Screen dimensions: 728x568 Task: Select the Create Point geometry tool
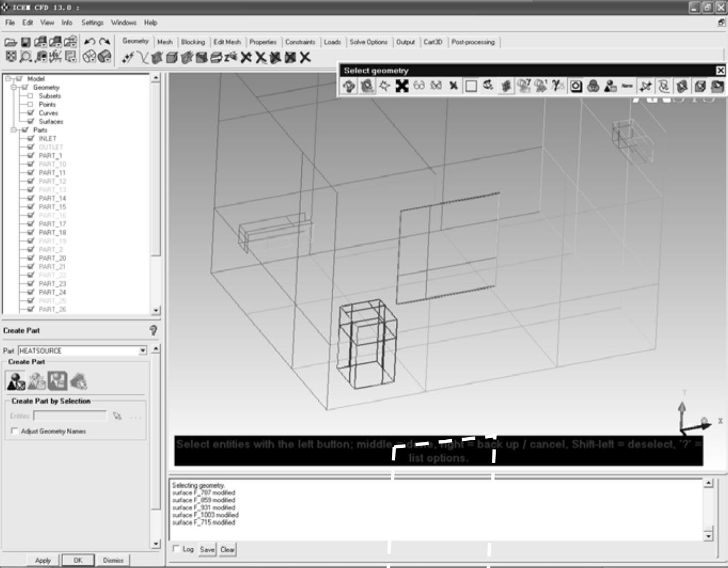127,58
